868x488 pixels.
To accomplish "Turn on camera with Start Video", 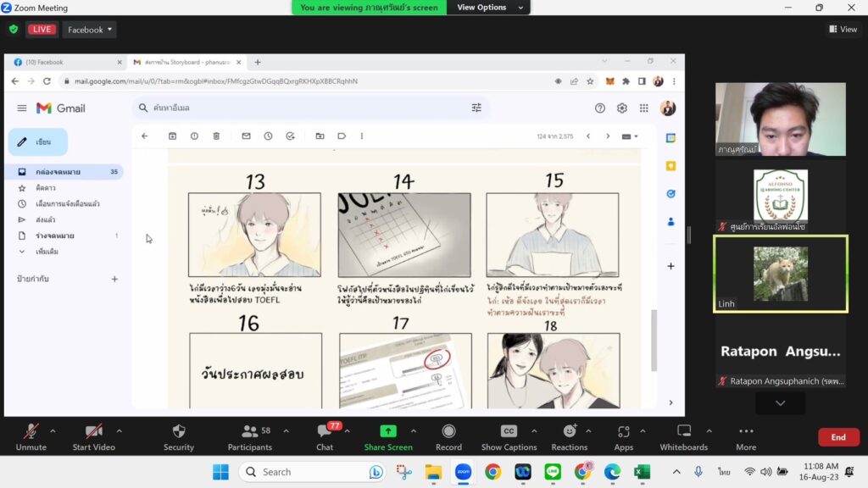I will [93, 431].
